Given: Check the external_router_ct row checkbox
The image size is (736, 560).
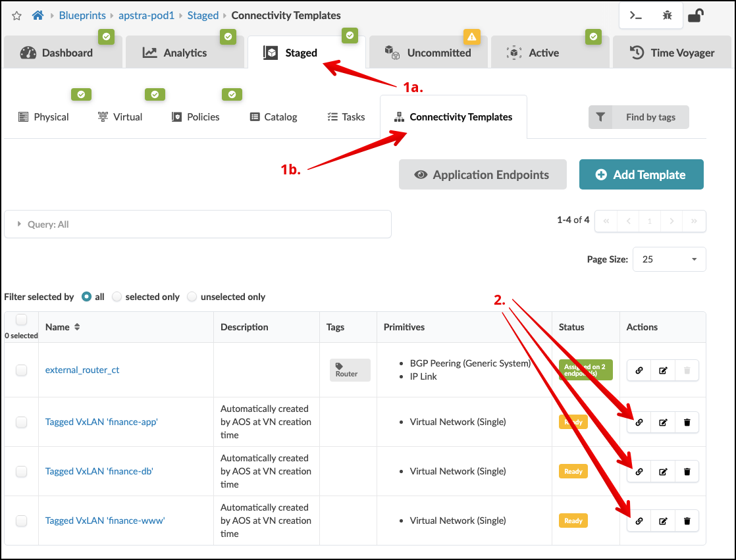Looking at the screenshot, I should 22,370.
